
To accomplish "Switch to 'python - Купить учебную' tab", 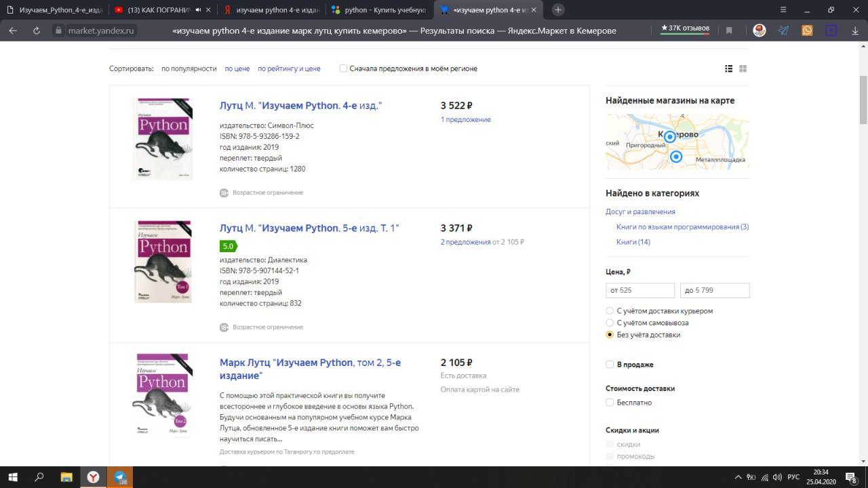I will (x=380, y=10).
